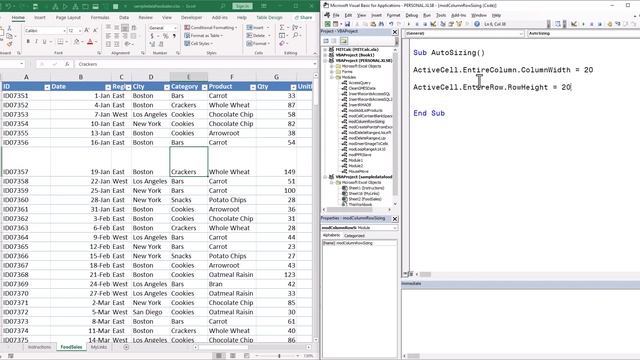
Task: Open the Product column filter dropdown
Action: pos(253,87)
